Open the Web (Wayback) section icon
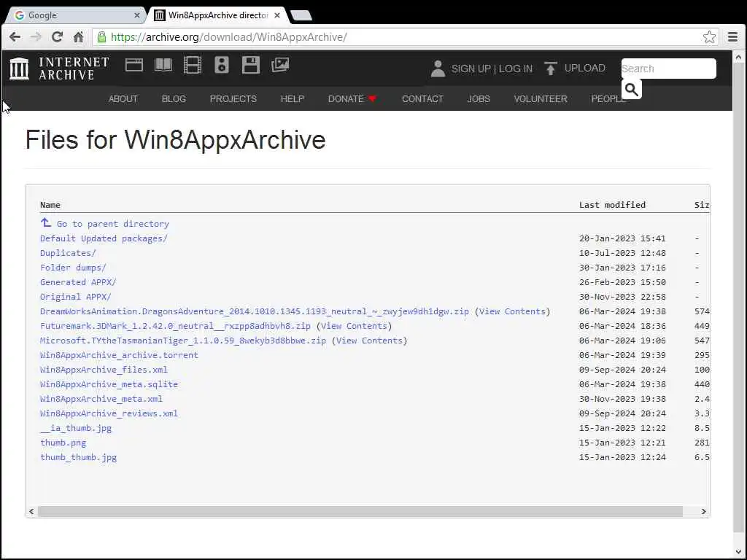This screenshot has height=560, width=747. 134,65
